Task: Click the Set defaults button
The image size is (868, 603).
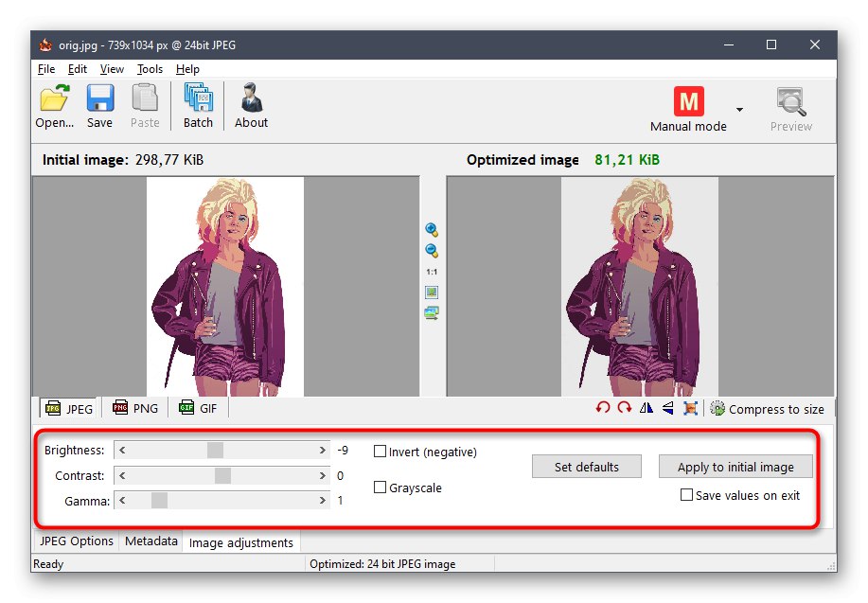Action: click(587, 467)
